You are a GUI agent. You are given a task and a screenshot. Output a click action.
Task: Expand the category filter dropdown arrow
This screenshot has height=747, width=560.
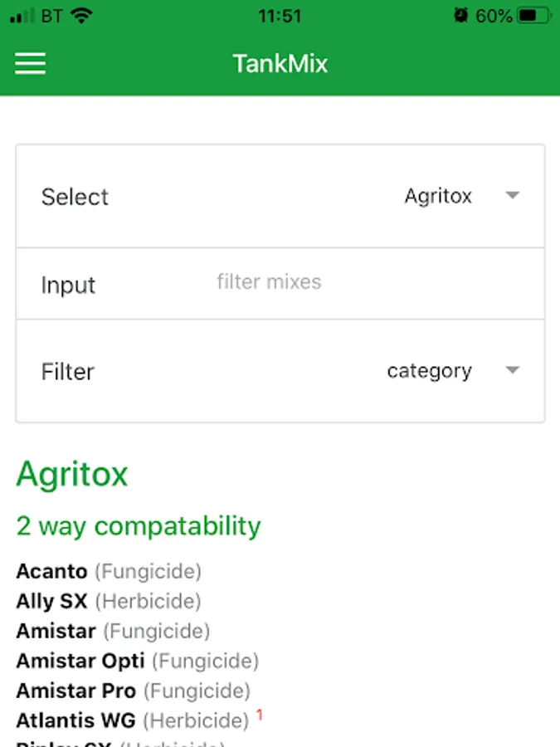(x=512, y=370)
